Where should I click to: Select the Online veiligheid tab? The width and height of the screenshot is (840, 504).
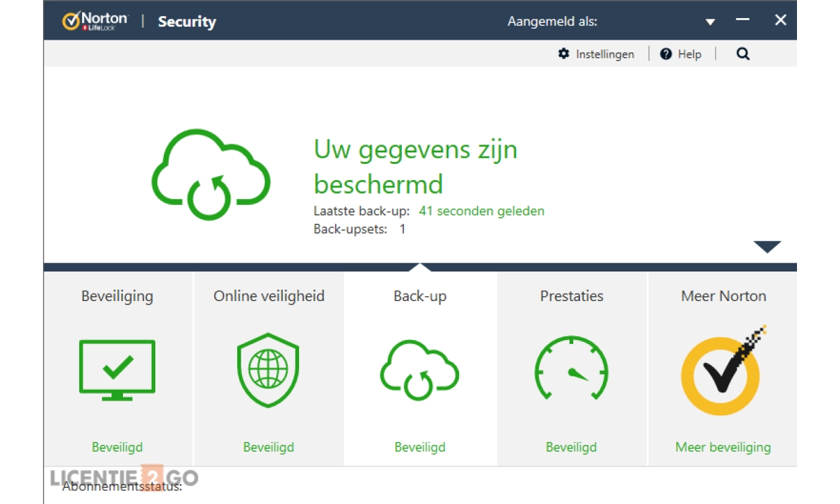(x=269, y=296)
